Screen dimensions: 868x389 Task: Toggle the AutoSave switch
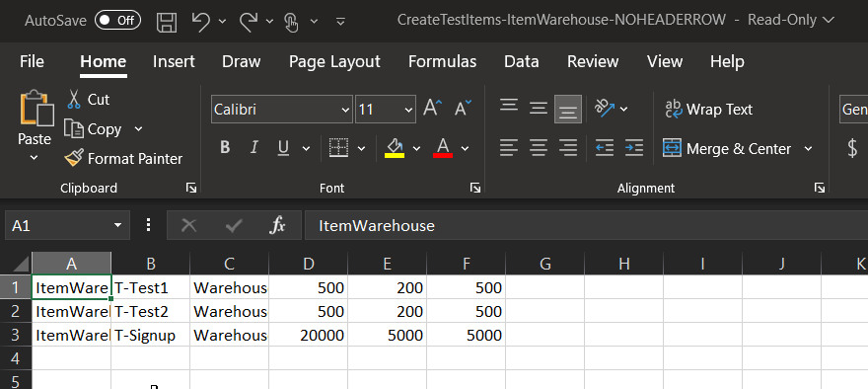pyautogui.click(x=117, y=21)
